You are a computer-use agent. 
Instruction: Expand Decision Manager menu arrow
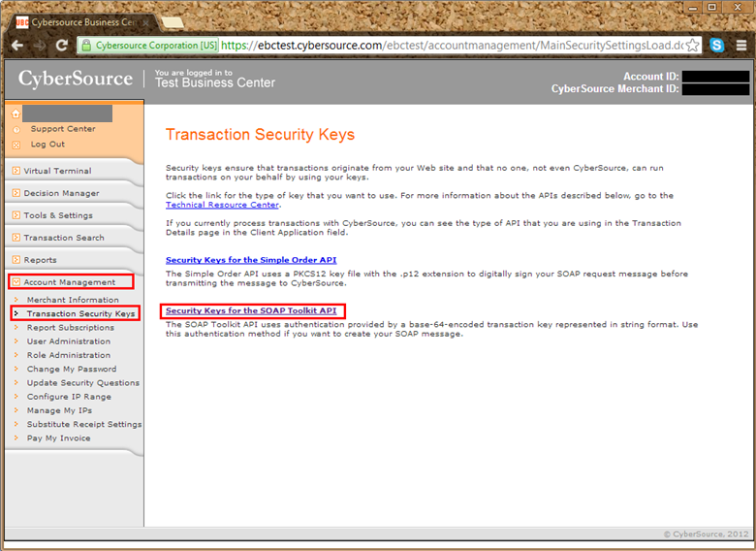point(16,193)
